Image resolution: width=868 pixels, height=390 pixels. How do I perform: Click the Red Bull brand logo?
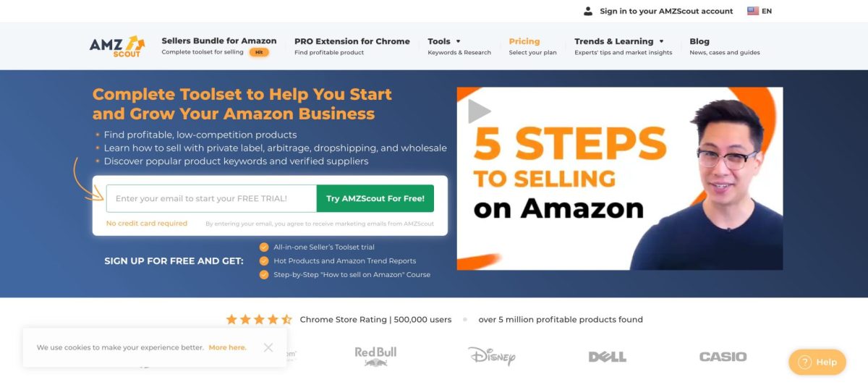tap(375, 356)
